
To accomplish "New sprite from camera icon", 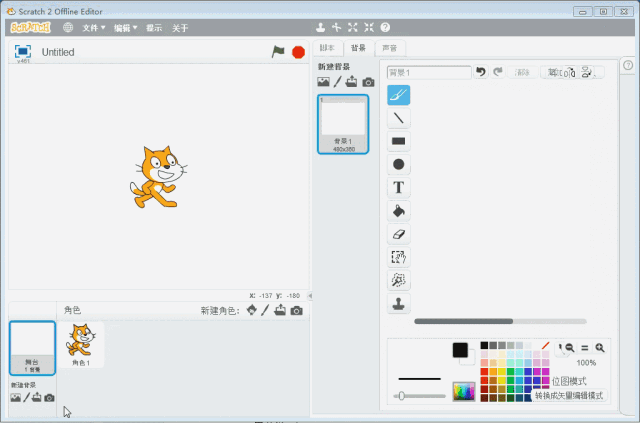I will pyautogui.click(x=297, y=311).
